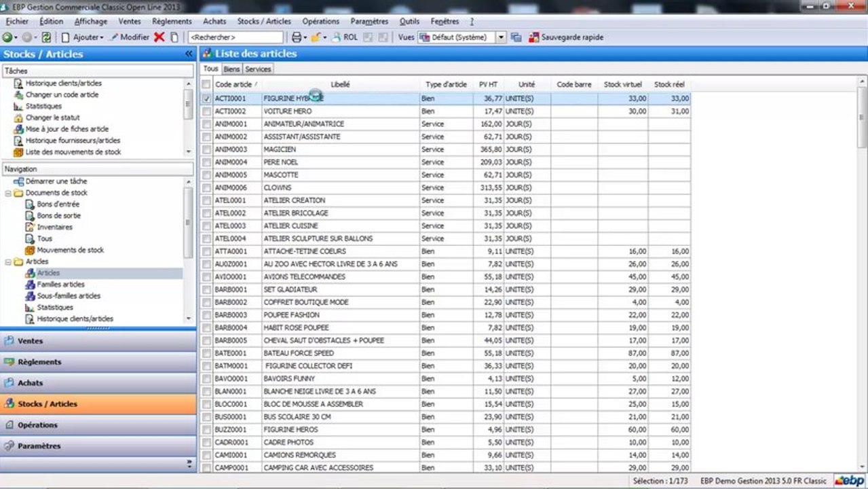The height and width of the screenshot is (489, 868).
Task: Click Changer le statut task
Action: 52,117
